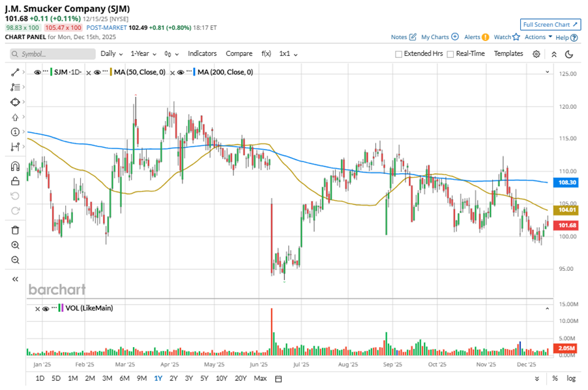Open Full Screen Chart

pos(550,24)
